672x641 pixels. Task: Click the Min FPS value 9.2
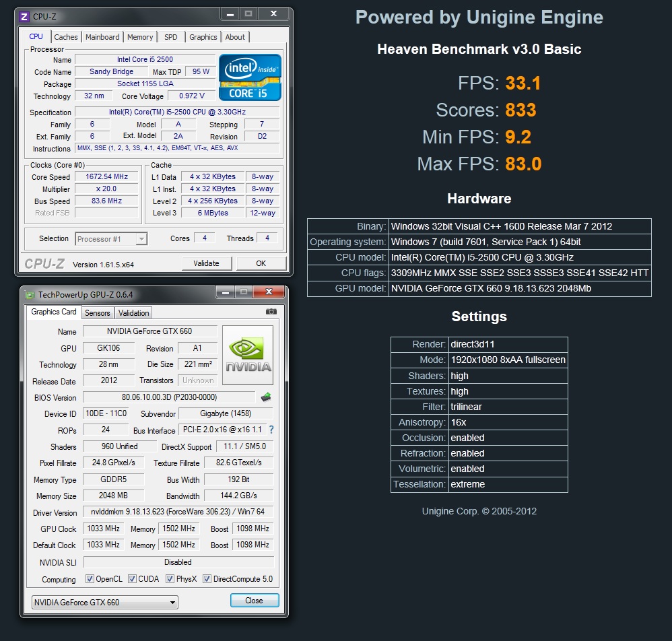click(518, 137)
